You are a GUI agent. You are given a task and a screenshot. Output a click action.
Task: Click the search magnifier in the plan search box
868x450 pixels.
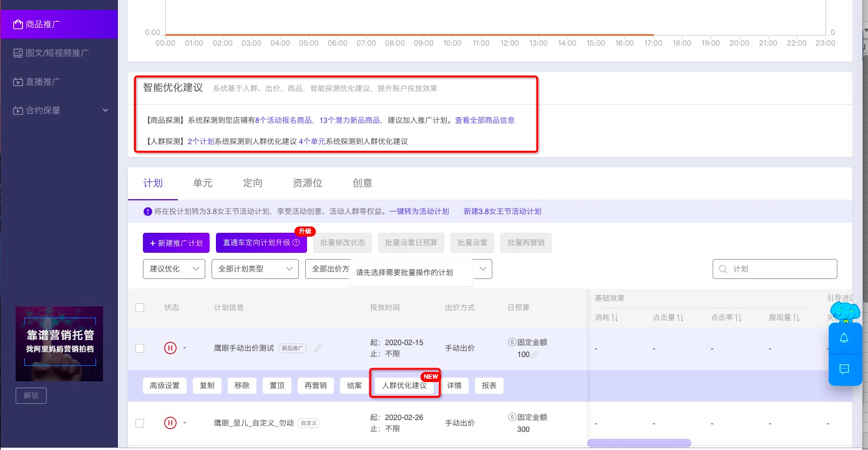pos(723,269)
